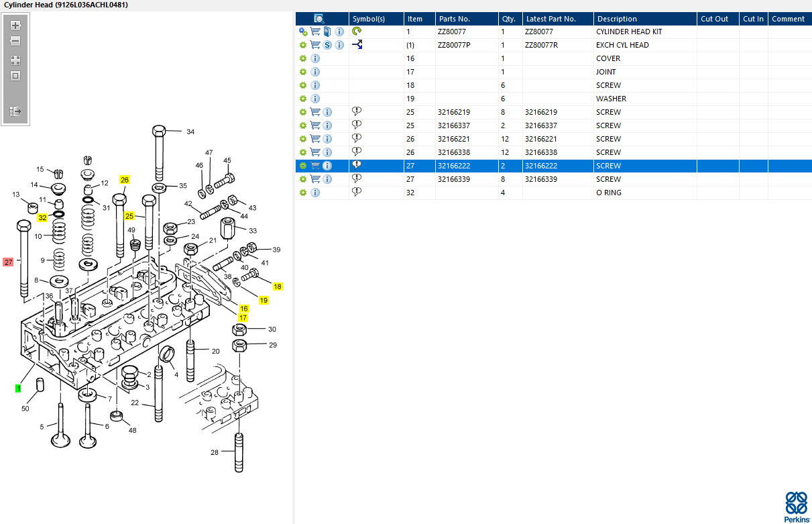
Task: Add CYLINDER HEAD KIT to cart
Action: [x=315, y=32]
